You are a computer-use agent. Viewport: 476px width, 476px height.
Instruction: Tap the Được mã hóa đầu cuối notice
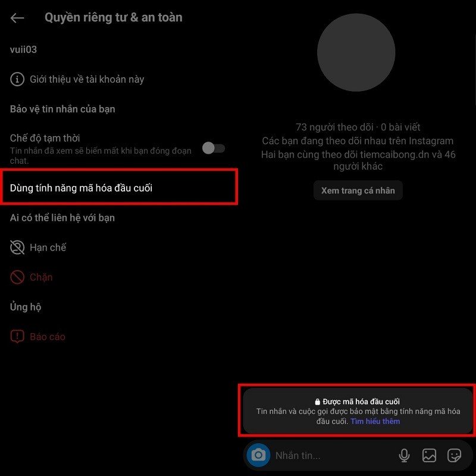point(358,411)
